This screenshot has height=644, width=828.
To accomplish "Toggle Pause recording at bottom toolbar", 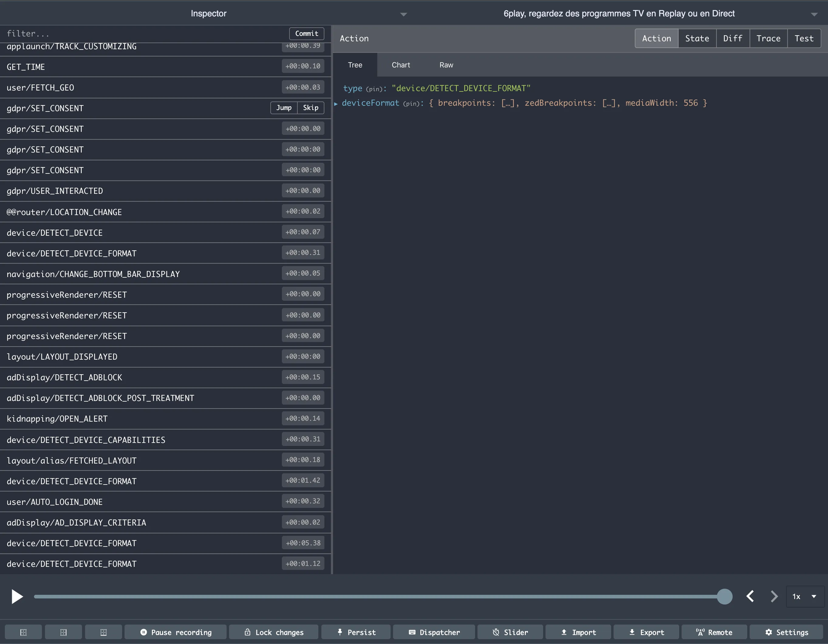I will coord(177,631).
